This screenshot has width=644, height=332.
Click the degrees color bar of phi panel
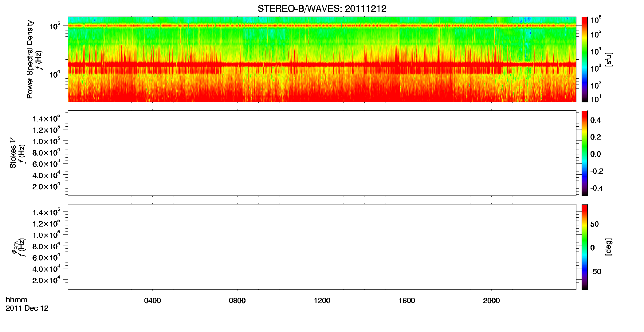pyautogui.click(x=585, y=247)
